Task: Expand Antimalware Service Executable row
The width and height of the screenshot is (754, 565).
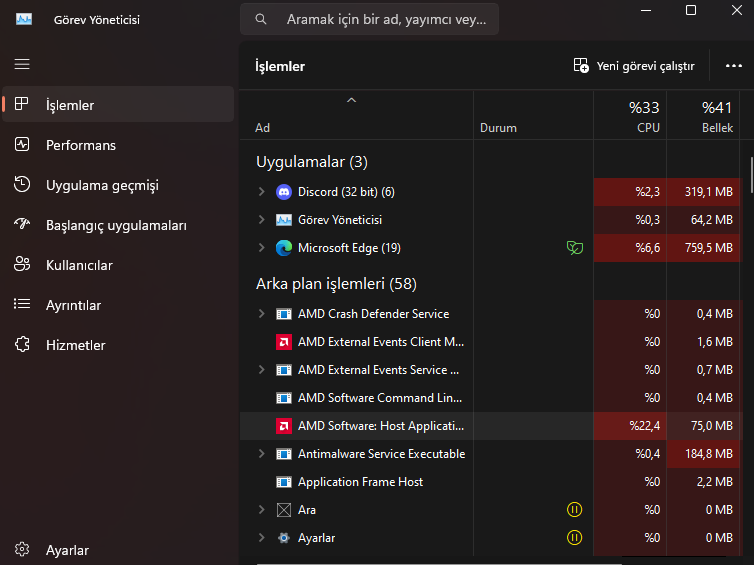Action: (262, 454)
